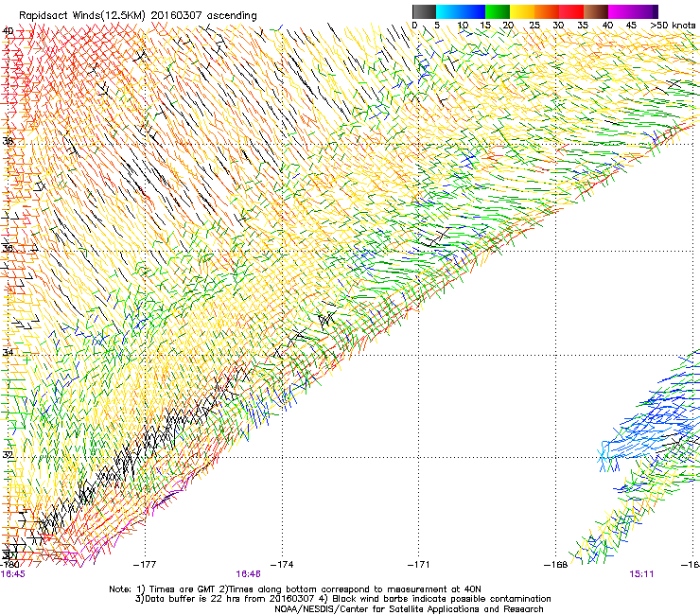Click the legend scale number '25'
This screenshot has height=615, width=700.
534,26
